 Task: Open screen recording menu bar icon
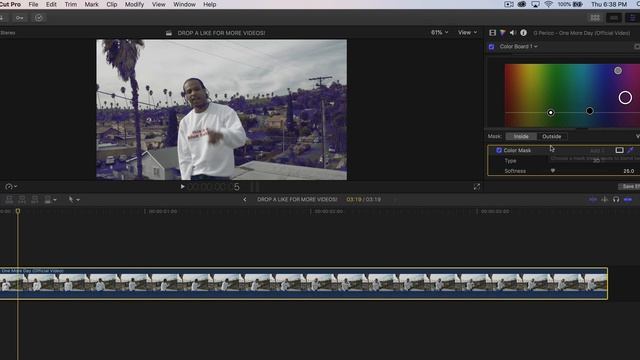(509, 4)
